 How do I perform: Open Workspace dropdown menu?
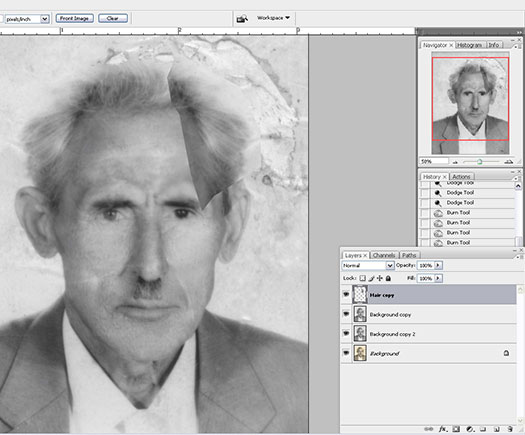(x=273, y=18)
